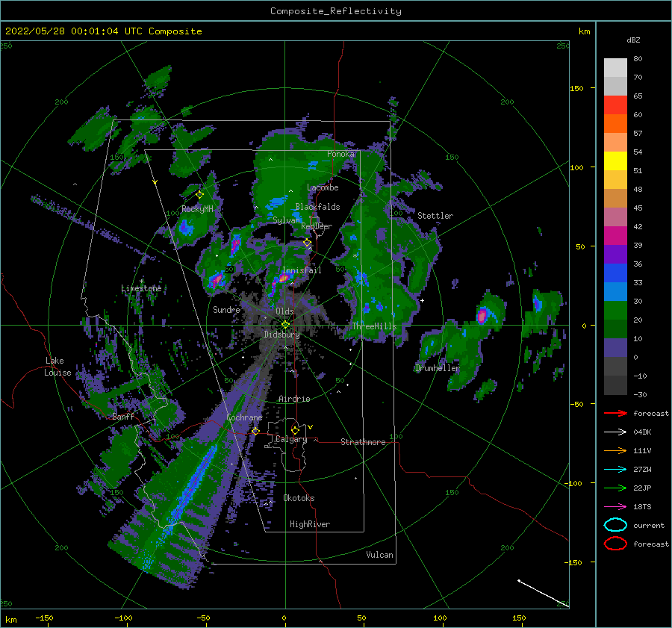Click the red 'forecast' ellipse in legend

(x=615, y=544)
